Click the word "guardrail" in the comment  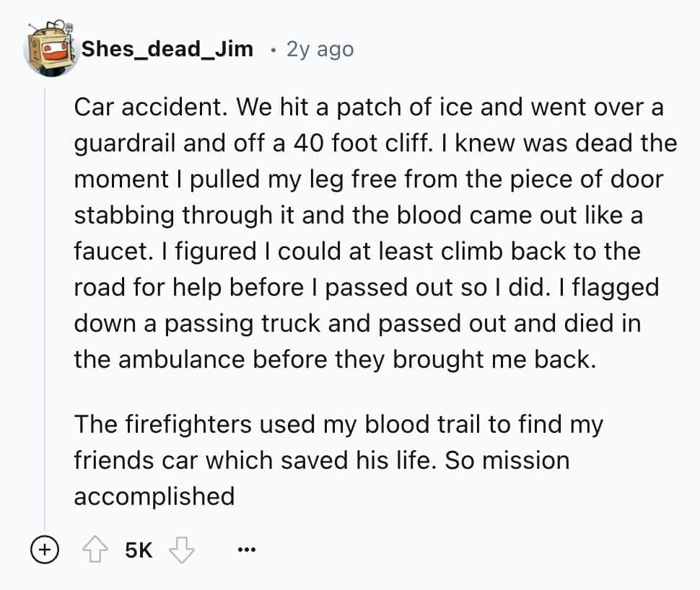[x=124, y=144]
